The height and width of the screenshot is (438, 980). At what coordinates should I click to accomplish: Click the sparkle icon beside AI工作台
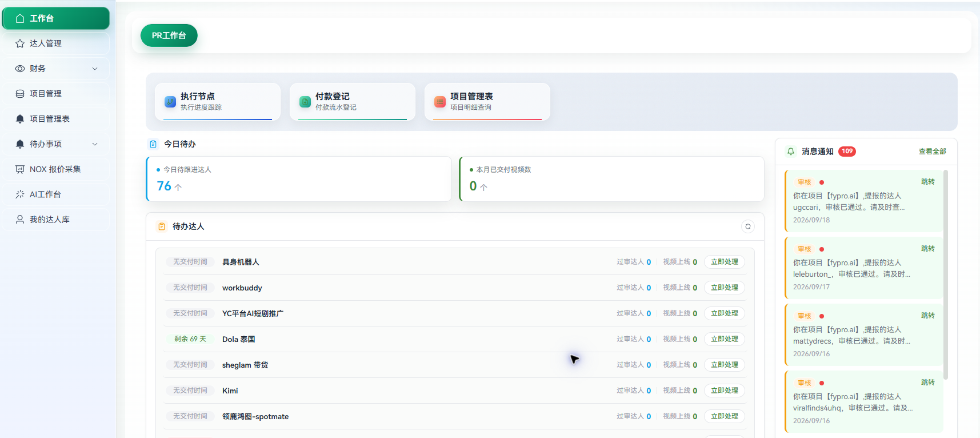[20, 194]
